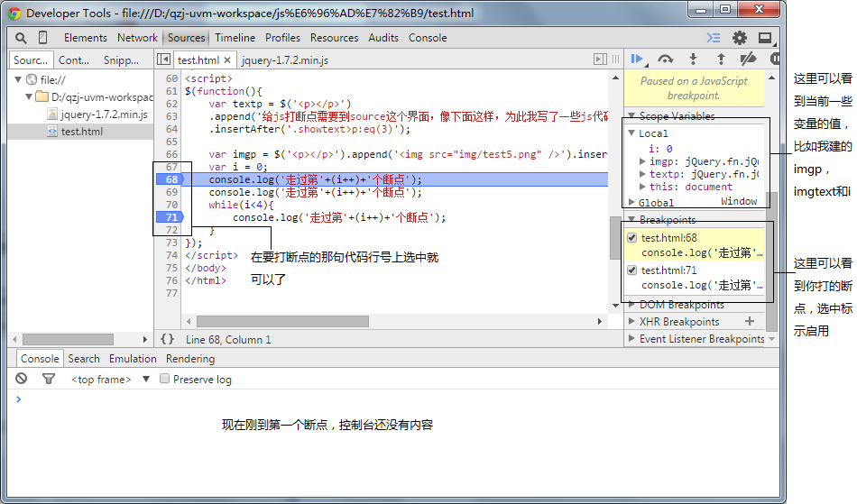The width and height of the screenshot is (857, 504).
Task: Click the pause on exceptions icon
Action: pos(775,59)
